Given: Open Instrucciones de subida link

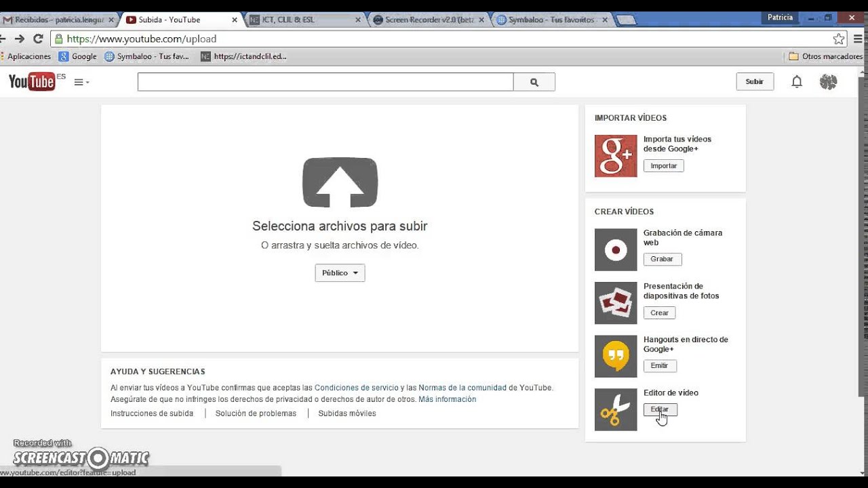Looking at the screenshot, I should 152,413.
